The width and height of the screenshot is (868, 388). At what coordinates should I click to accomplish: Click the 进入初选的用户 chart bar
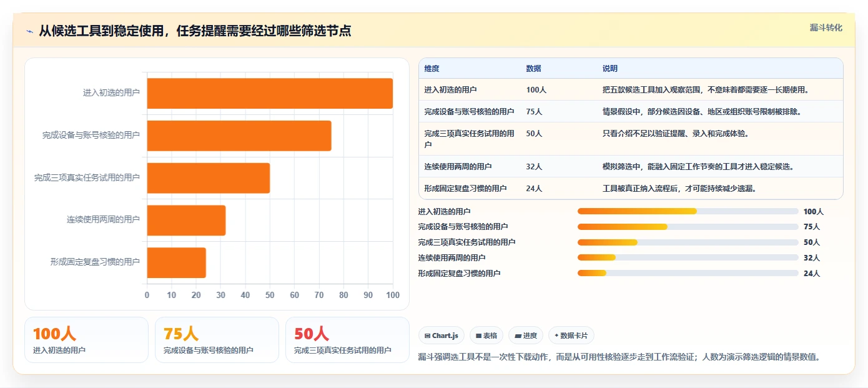tap(270, 93)
